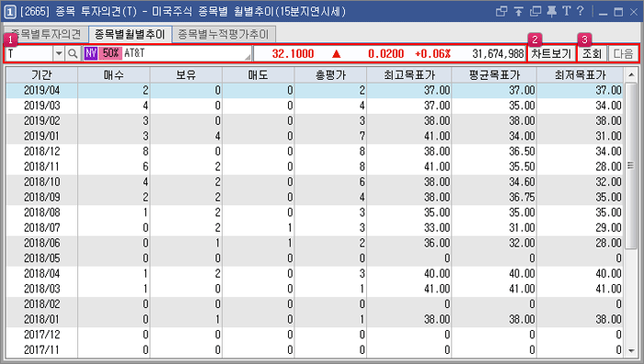
Task: Click the duplicate window icon
Action: (535, 12)
